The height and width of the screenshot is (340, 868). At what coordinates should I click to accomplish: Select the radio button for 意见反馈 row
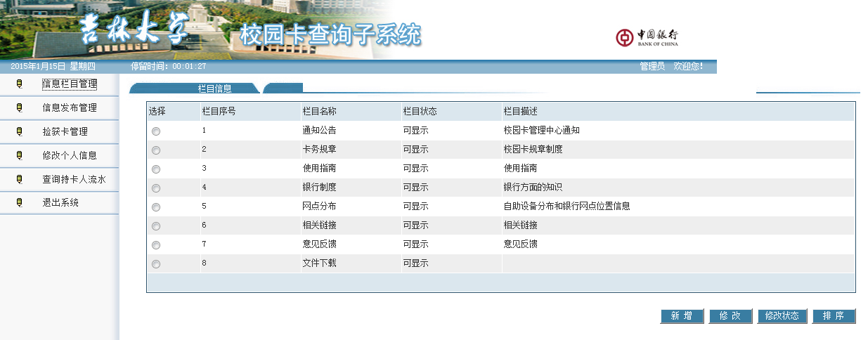[156, 245]
